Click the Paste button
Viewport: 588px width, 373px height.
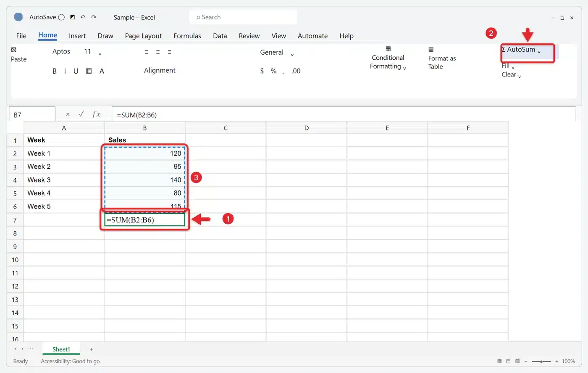click(18, 55)
